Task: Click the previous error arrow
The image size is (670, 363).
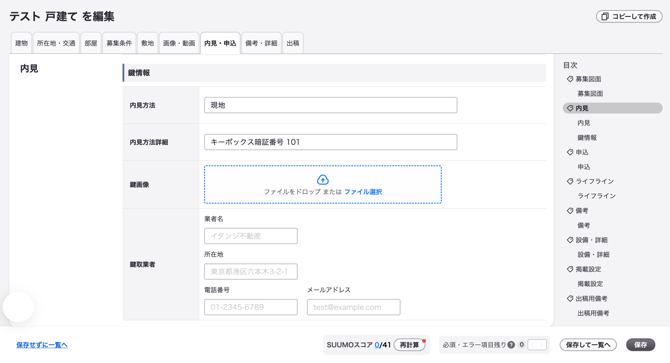Action: tap(533, 345)
